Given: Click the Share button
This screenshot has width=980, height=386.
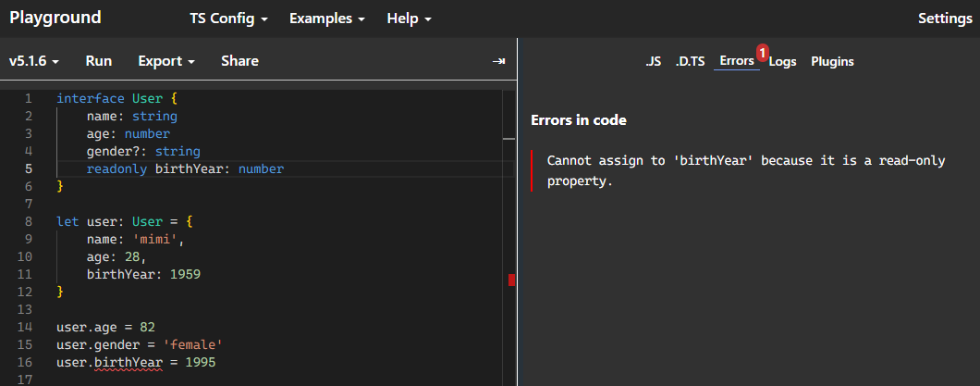Looking at the screenshot, I should (x=240, y=61).
